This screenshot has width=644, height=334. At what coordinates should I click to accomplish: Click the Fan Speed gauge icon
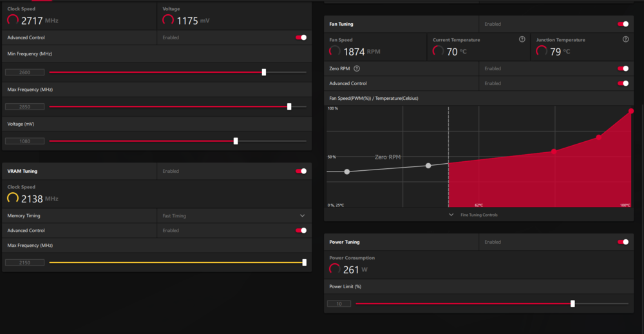[x=335, y=51]
